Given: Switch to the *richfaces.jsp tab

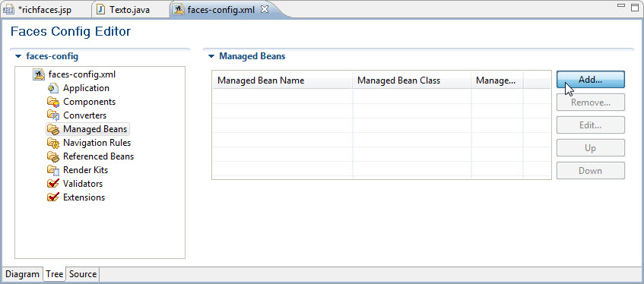Looking at the screenshot, I should pyautogui.click(x=45, y=10).
